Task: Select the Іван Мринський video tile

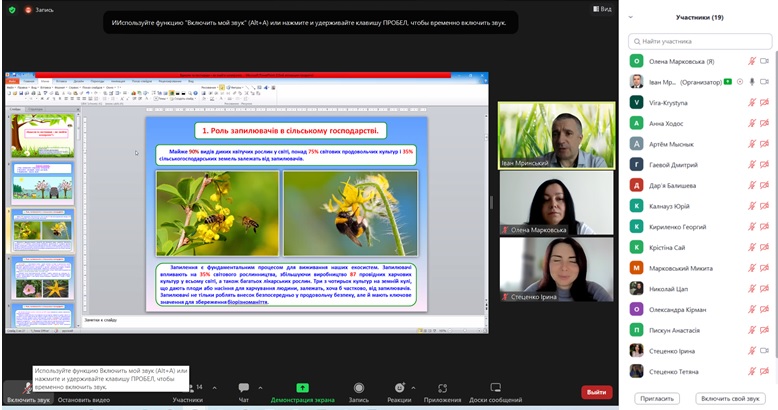Action: 557,136
